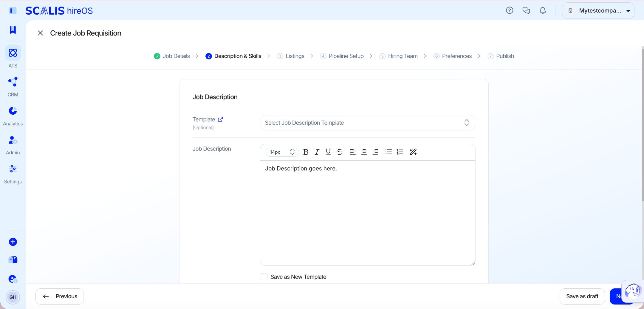Toggle bold formatting in editor
644x309 pixels.
coord(306,152)
